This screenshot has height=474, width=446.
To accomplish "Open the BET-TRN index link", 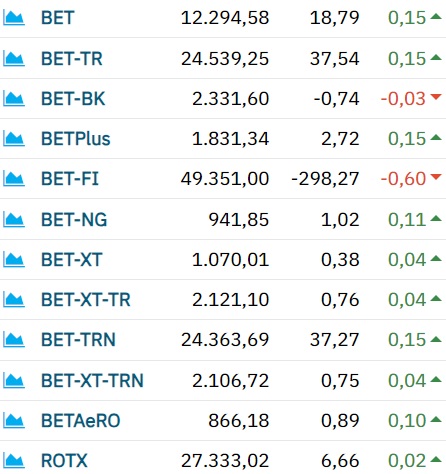I will click(78, 340).
